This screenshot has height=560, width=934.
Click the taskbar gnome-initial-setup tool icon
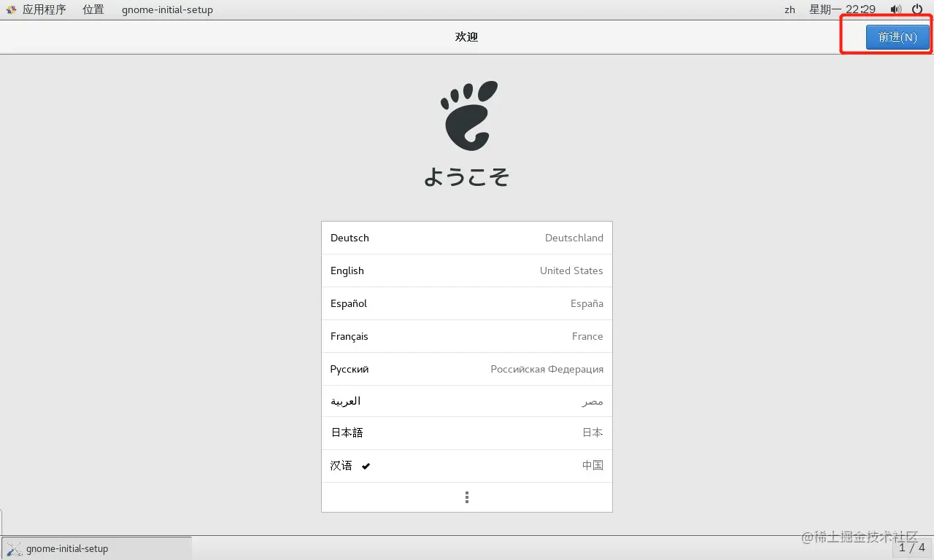[x=14, y=548]
